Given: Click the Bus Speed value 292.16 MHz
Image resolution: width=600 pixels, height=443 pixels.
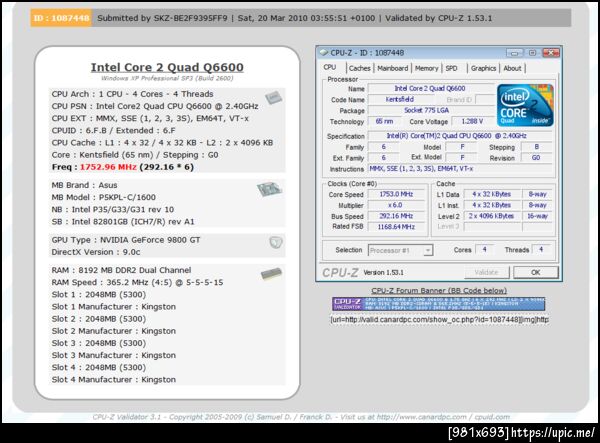Looking at the screenshot, I should (x=396, y=216).
